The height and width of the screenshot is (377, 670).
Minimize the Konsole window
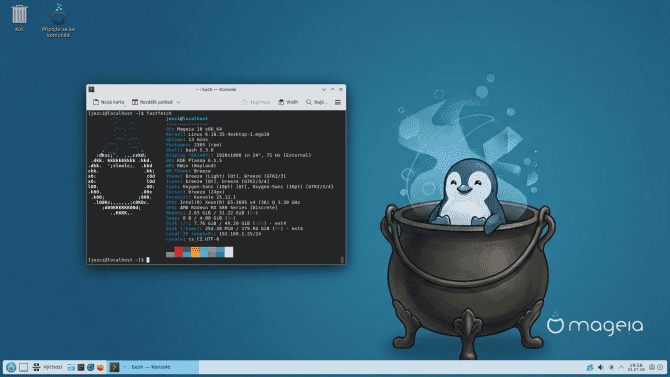click(324, 89)
